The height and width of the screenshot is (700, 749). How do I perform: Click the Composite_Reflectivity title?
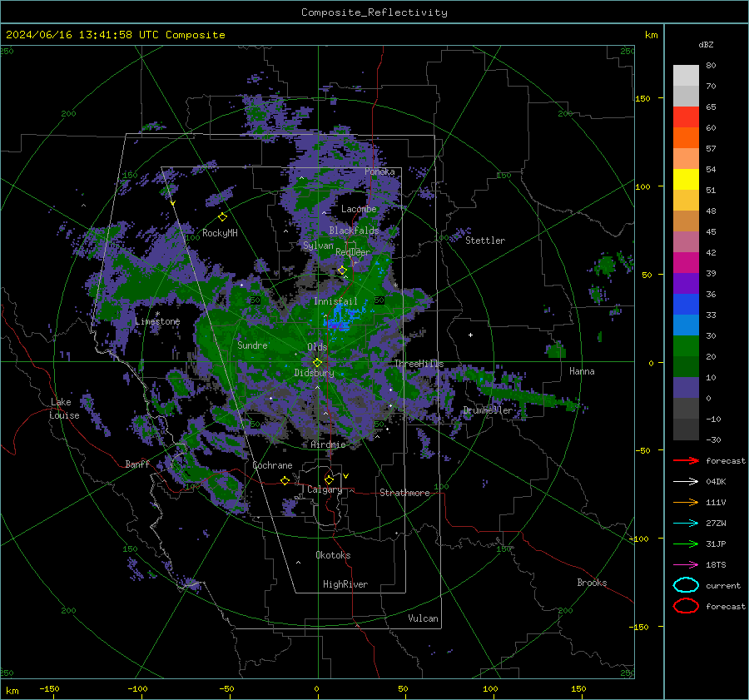click(x=374, y=12)
